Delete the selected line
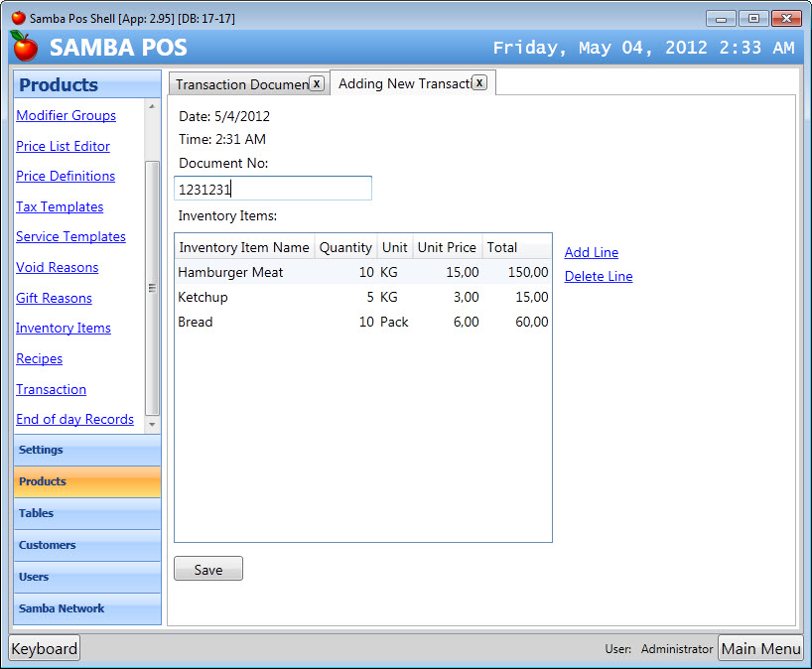 pos(599,277)
